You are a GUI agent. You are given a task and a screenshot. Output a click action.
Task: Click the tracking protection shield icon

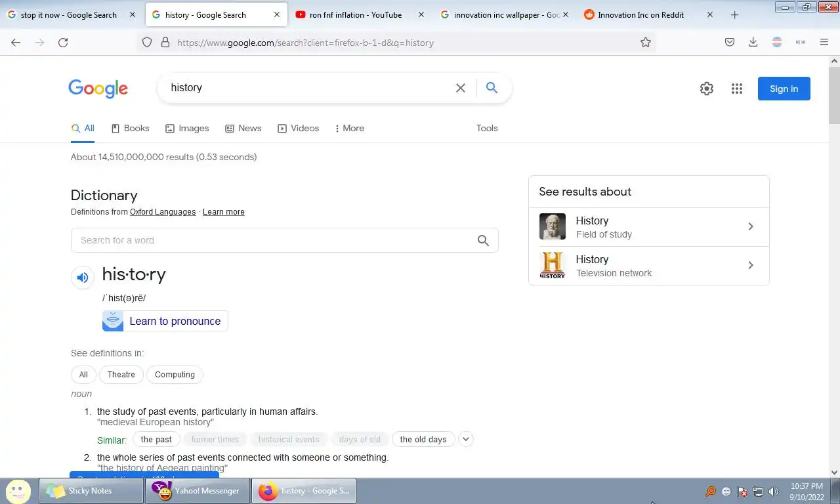click(147, 42)
